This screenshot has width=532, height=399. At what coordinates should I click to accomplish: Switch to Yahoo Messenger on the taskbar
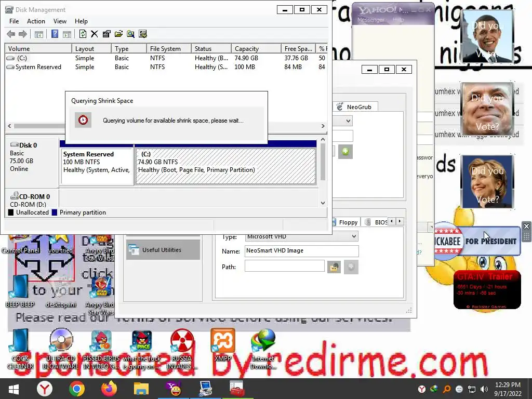(x=174, y=389)
